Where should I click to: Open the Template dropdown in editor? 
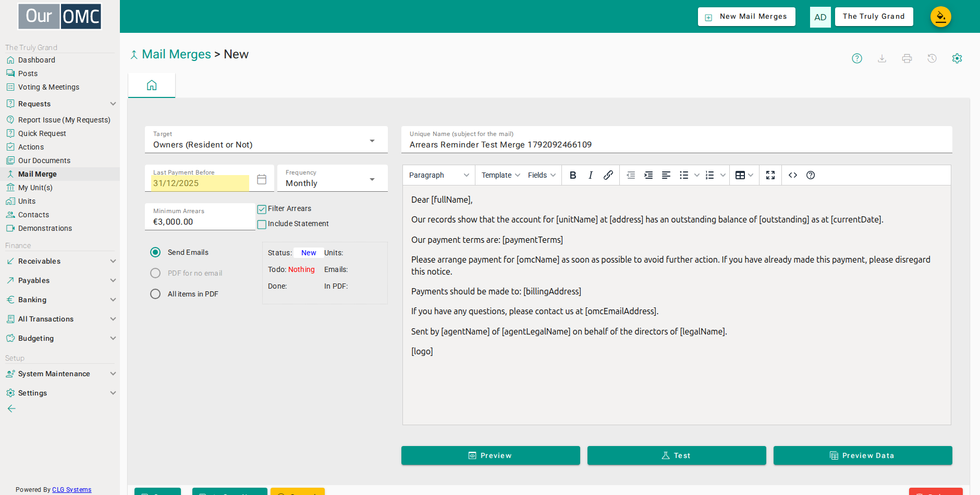tap(500, 175)
